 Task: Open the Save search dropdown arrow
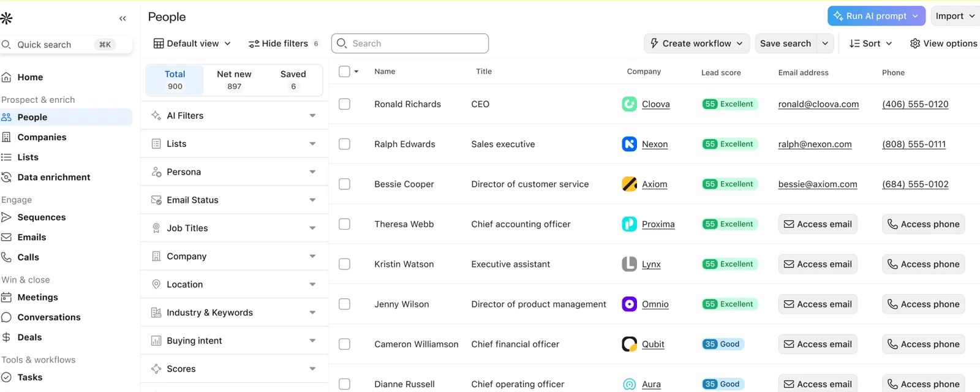click(825, 43)
